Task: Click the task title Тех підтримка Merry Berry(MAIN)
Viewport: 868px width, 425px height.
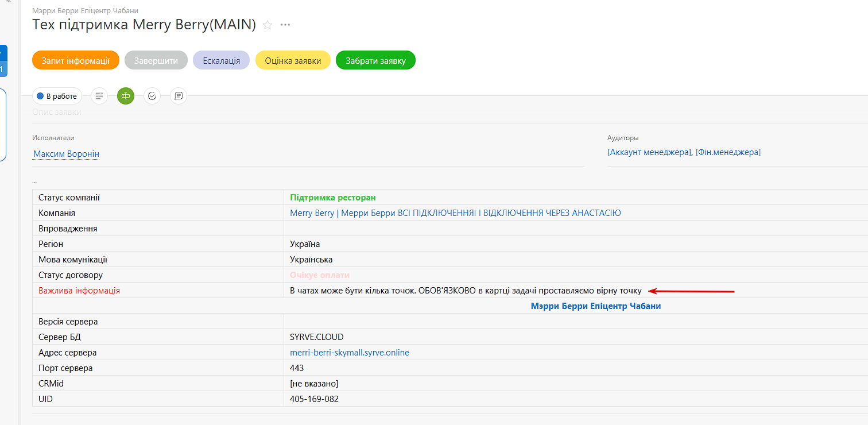Action: [144, 25]
